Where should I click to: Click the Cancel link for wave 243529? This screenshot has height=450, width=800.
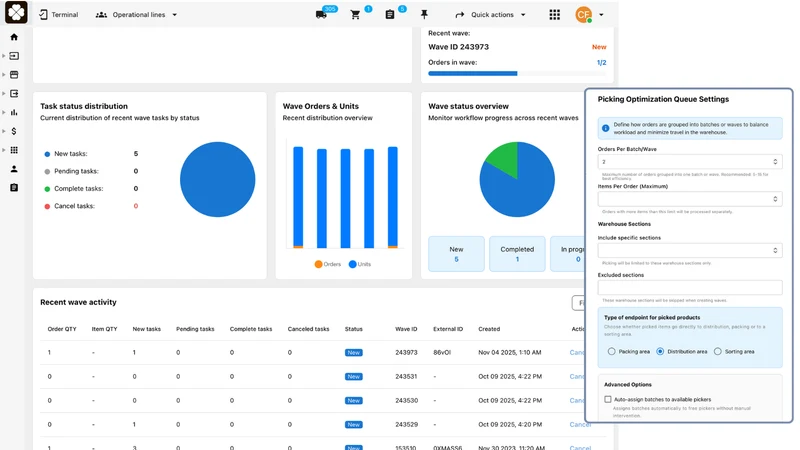point(580,424)
